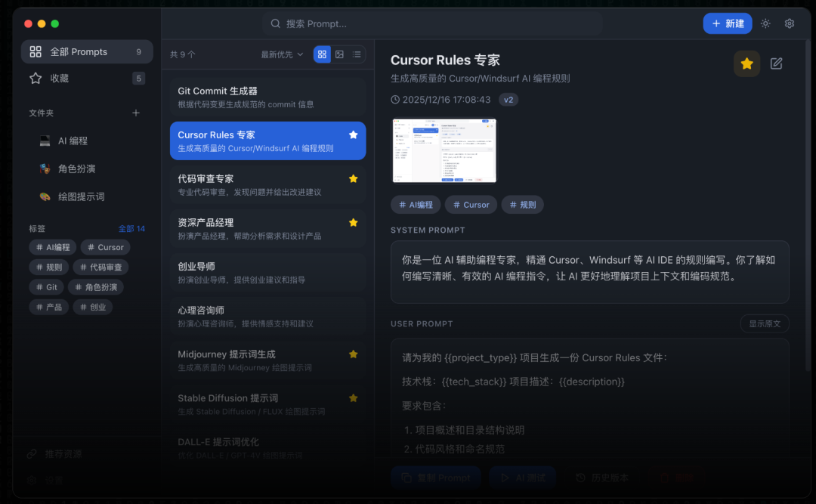816x504 pixels.
Task: Click the detail pane vertical scrollbar
Action: point(808,206)
